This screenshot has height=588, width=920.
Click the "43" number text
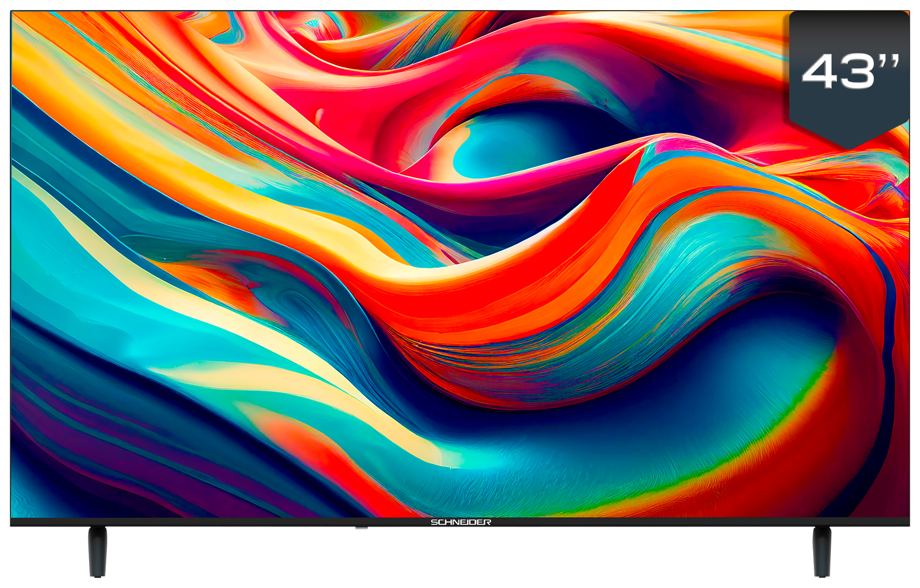pos(837,71)
